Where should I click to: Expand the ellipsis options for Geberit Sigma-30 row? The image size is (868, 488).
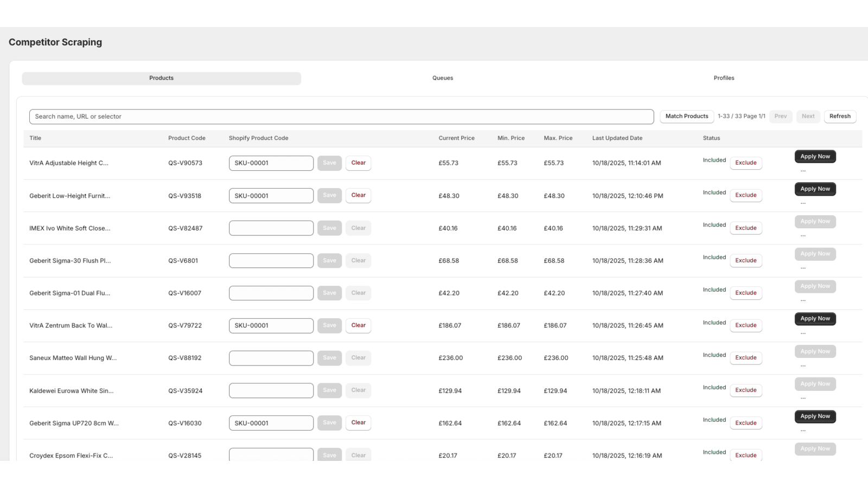tap(803, 267)
